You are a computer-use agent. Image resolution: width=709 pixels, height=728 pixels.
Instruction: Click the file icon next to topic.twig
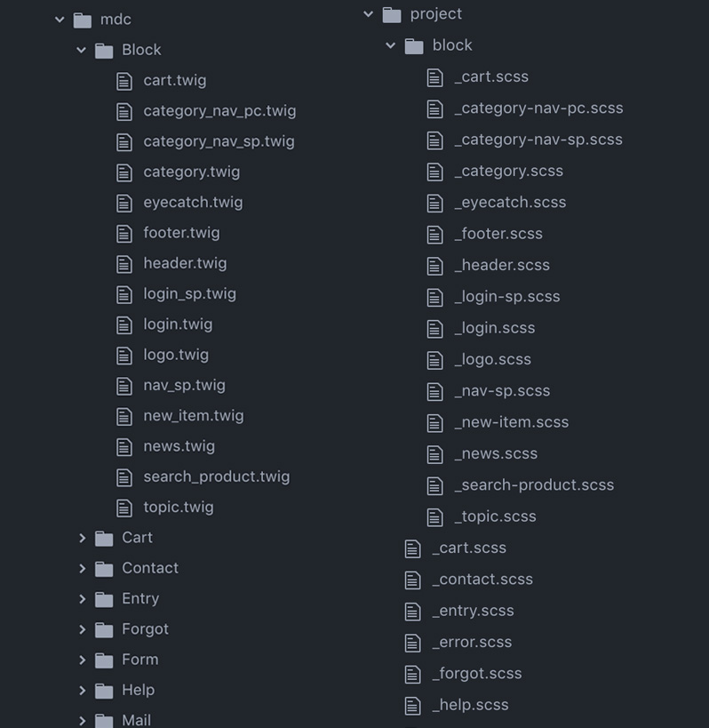coord(124,508)
